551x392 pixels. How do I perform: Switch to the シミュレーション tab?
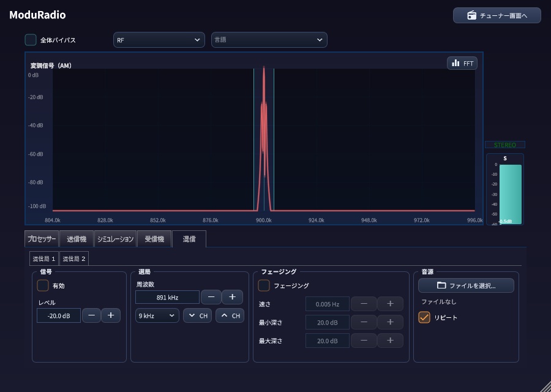115,239
